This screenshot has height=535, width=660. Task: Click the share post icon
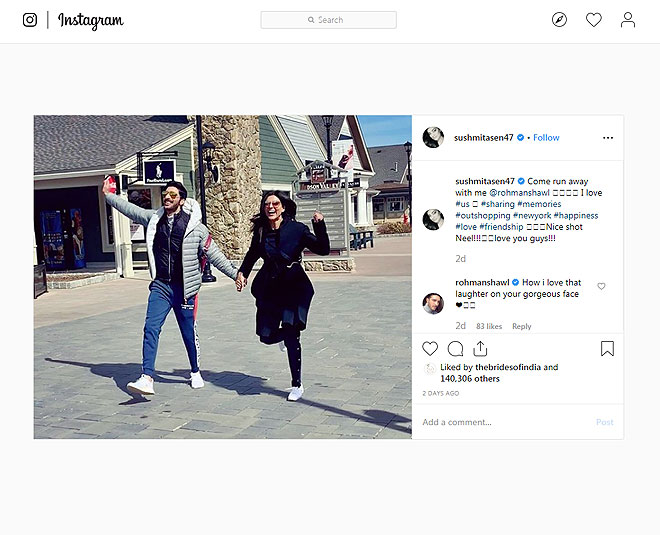(x=480, y=349)
